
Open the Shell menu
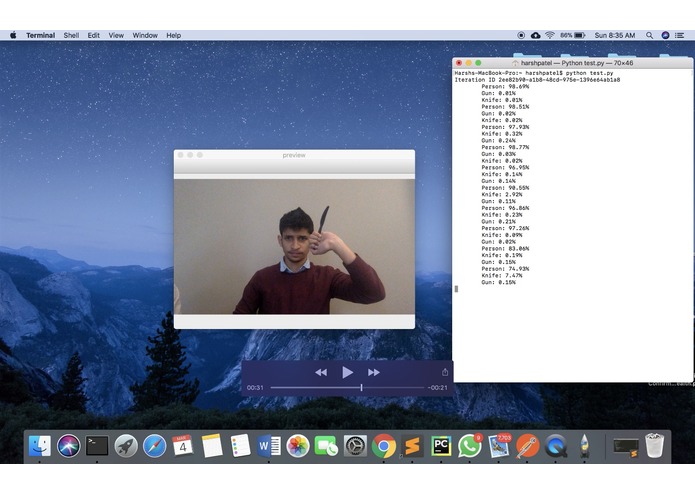point(71,35)
